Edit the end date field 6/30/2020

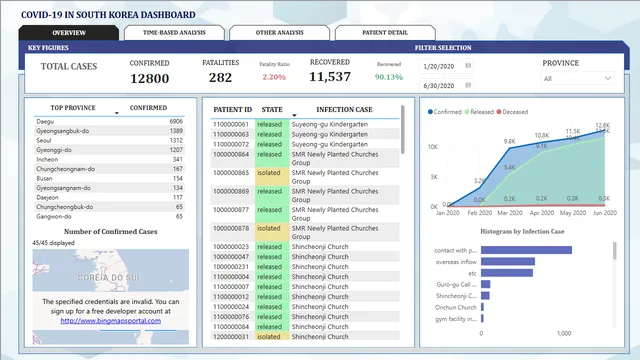(x=446, y=86)
